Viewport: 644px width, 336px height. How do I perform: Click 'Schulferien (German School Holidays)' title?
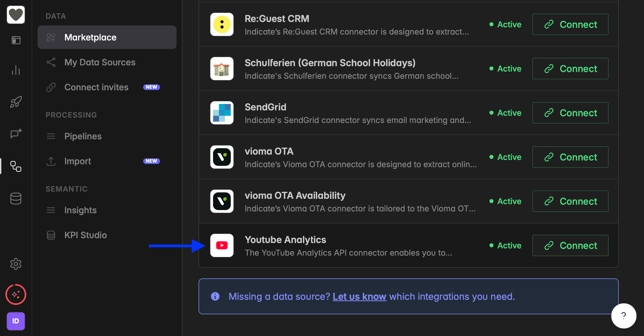[x=330, y=63]
